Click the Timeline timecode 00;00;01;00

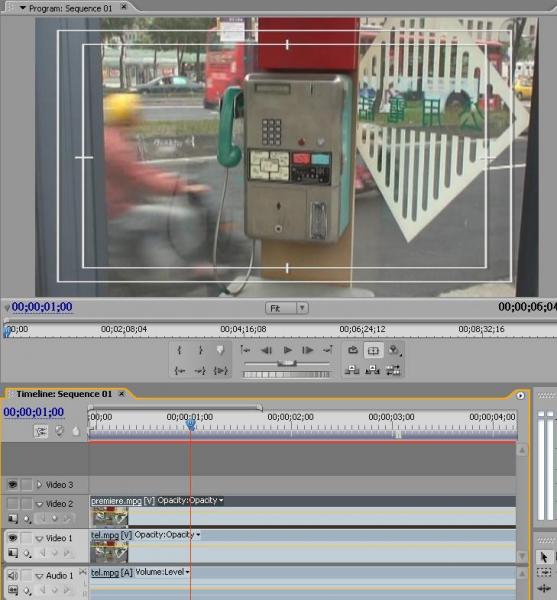[34, 412]
